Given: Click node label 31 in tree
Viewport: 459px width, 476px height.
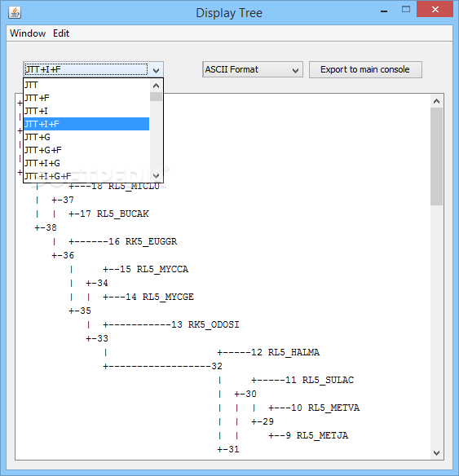Looking at the screenshot, I should [234, 449].
